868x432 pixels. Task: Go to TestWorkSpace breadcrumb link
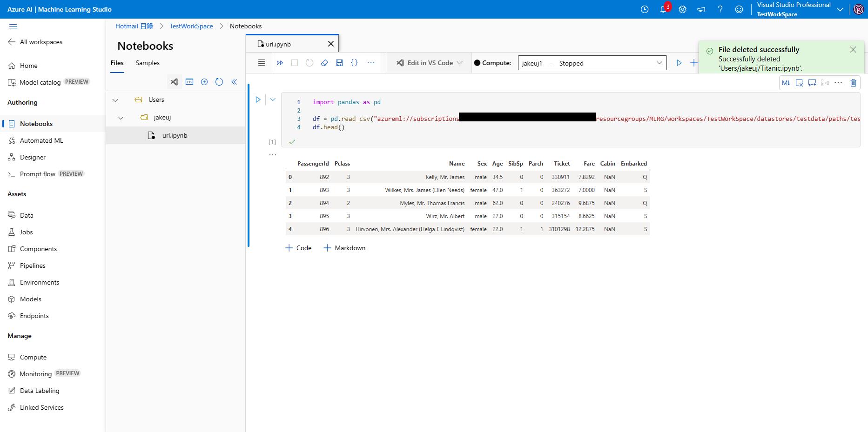[x=191, y=26]
